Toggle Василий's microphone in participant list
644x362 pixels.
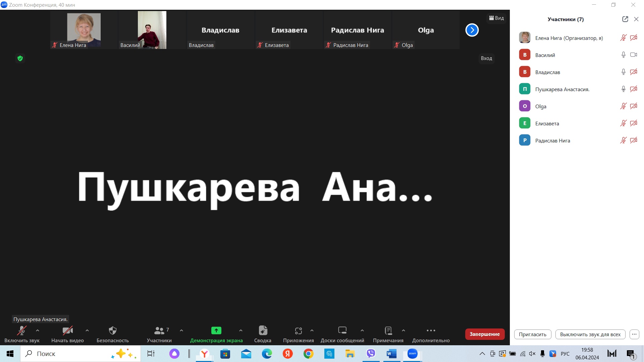coord(623,55)
